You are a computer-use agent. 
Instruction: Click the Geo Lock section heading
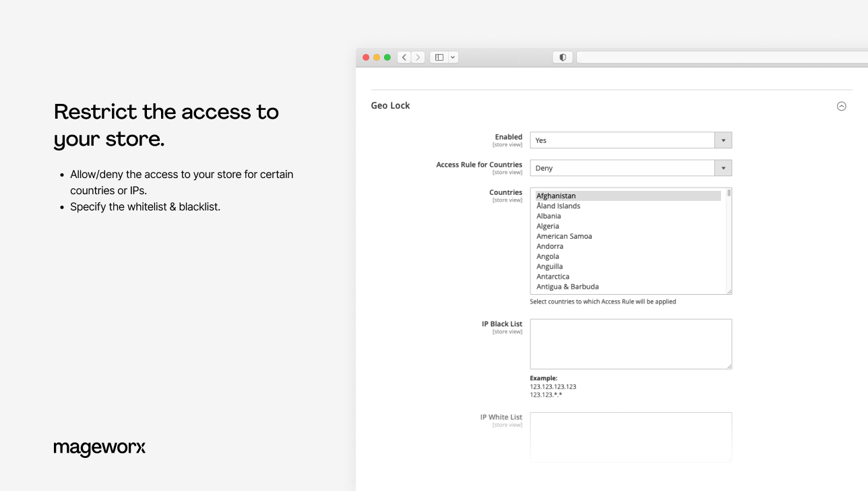(390, 105)
